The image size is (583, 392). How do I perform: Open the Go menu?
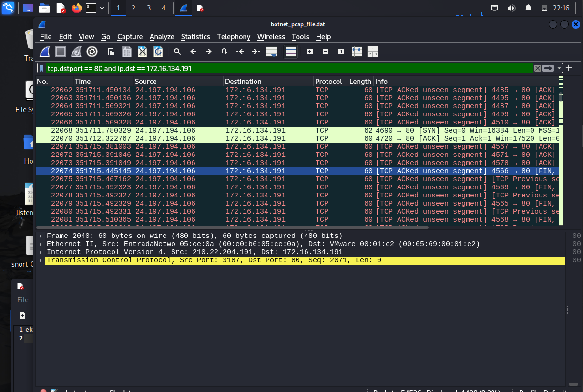click(106, 37)
